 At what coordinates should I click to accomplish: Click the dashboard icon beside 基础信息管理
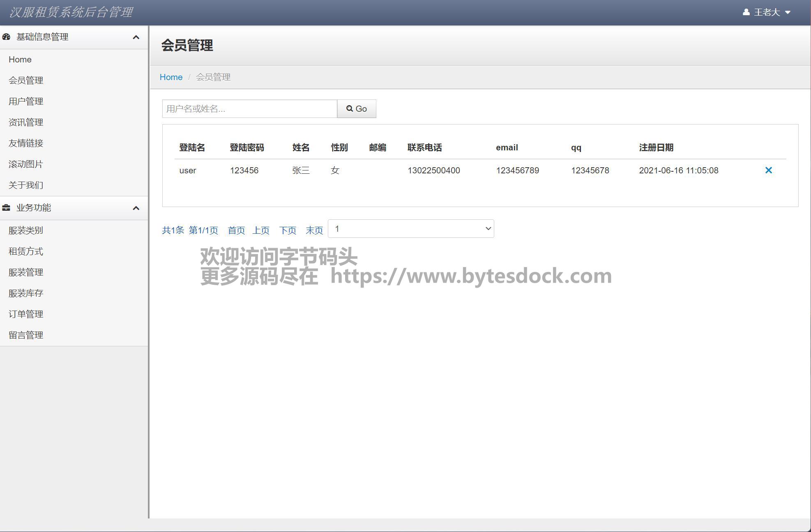point(6,37)
